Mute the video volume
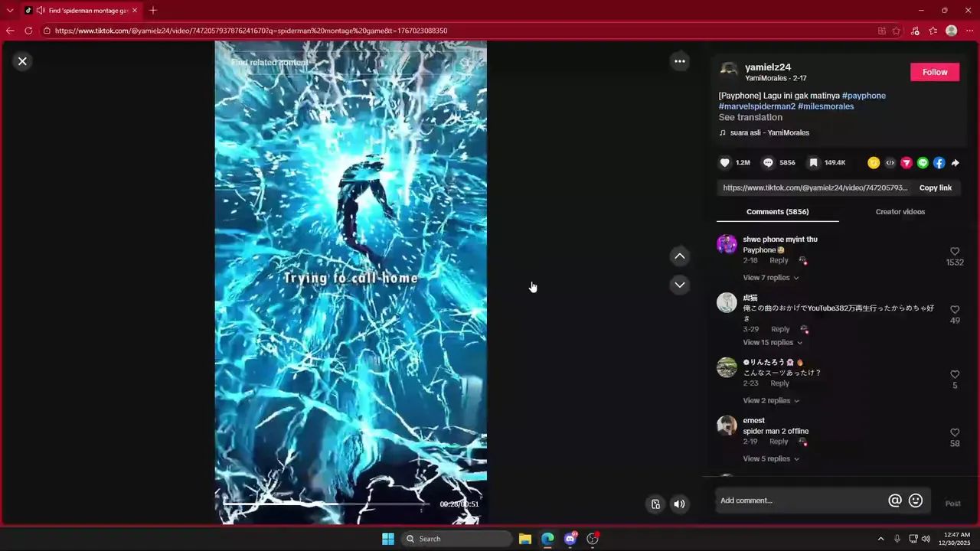The width and height of the screenshot is (980, 551). click(679, 504)
